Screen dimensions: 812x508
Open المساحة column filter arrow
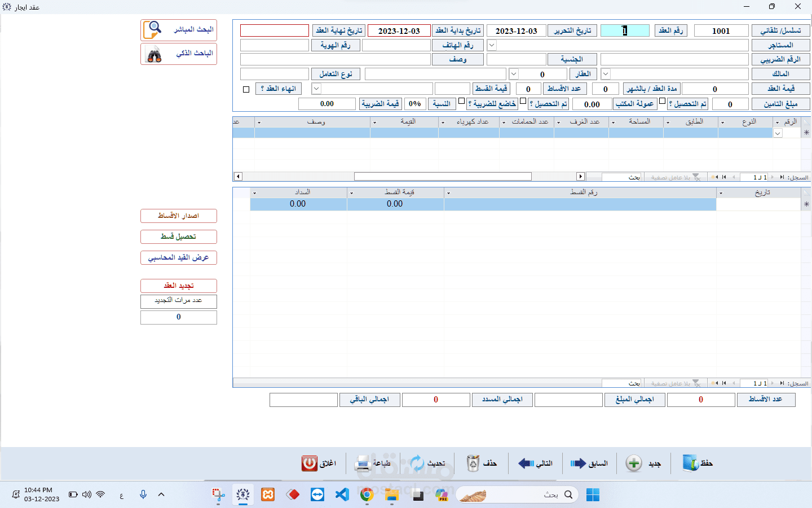coord(613,122)
